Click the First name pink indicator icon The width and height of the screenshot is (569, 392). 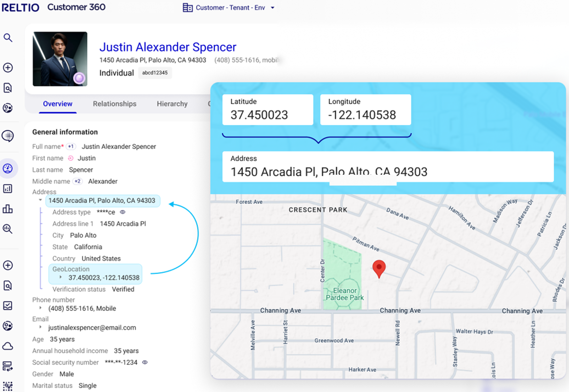(70, 158)
